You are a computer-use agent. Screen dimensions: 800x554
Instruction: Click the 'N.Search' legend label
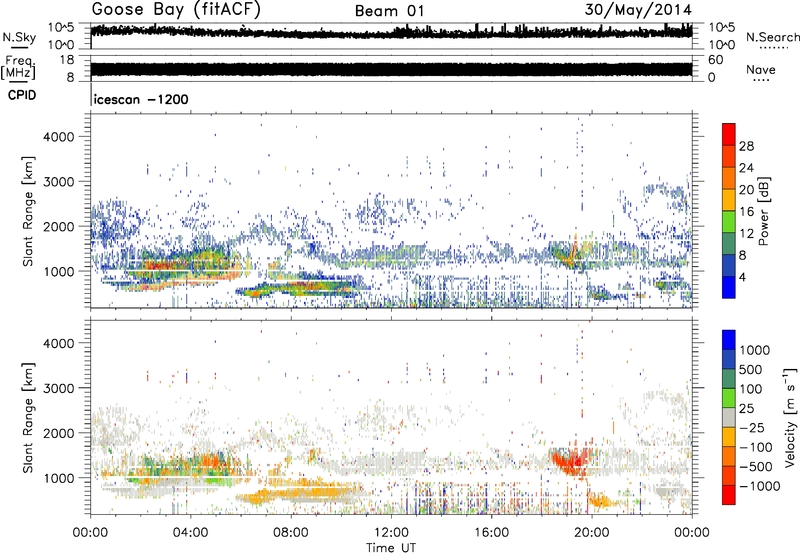(772, 37)
